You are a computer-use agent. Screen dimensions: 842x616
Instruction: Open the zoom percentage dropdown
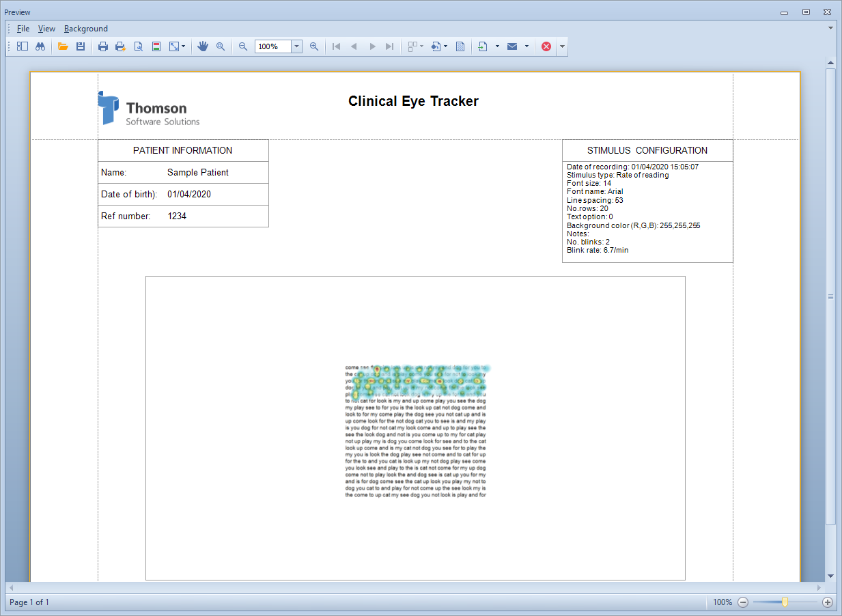[x=297, y=46]
